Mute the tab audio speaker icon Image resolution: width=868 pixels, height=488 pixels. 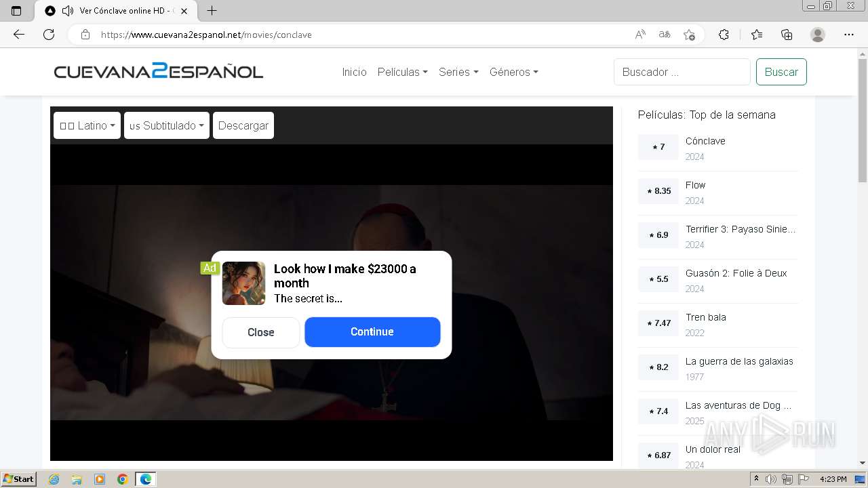67,11
